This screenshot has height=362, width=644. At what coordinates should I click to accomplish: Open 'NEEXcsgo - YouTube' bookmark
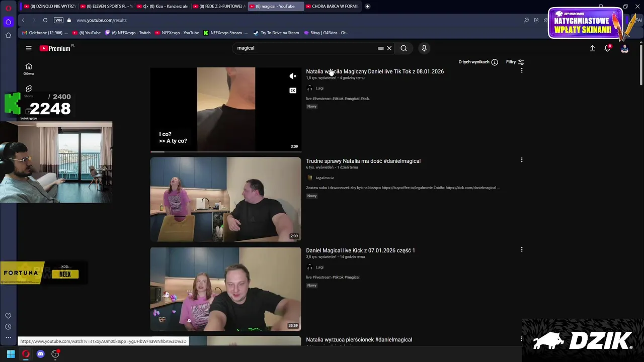(x=177, y=33)
